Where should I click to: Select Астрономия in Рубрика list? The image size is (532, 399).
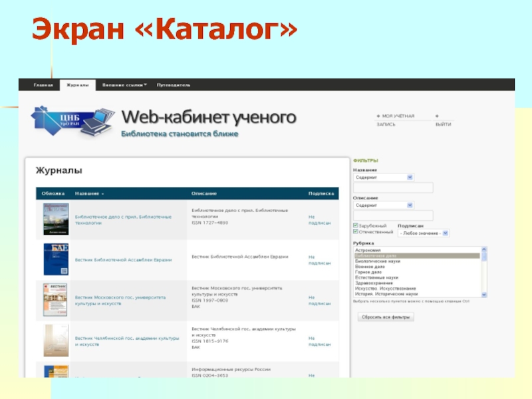coord(417,250)
